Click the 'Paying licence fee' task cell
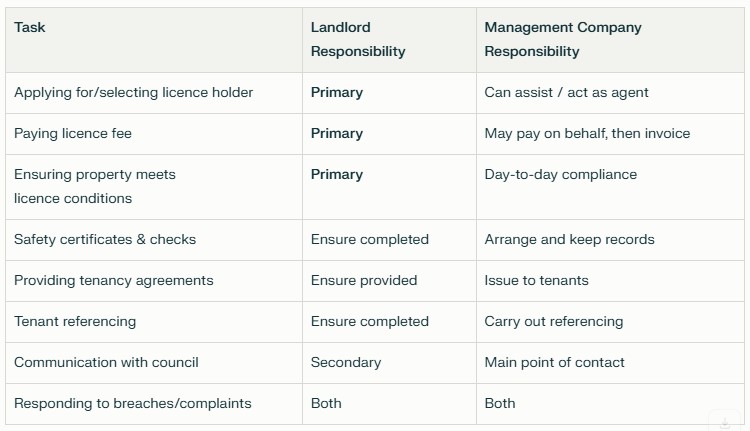Screen dimensions: 750x431 [73, 133]
